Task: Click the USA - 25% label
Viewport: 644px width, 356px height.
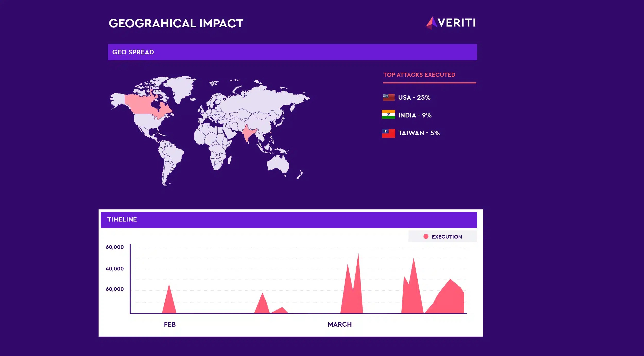Action: (x=414, y=97)
